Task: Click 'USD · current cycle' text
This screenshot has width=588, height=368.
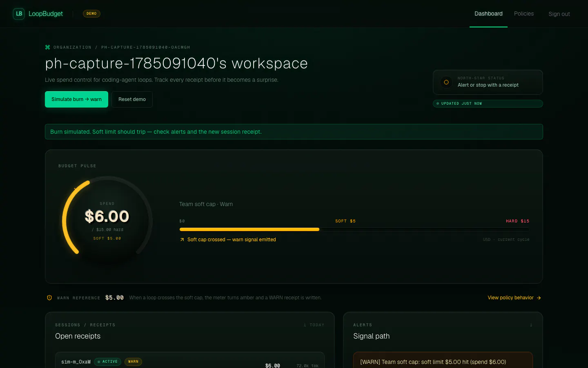Action: pos(506,240)
